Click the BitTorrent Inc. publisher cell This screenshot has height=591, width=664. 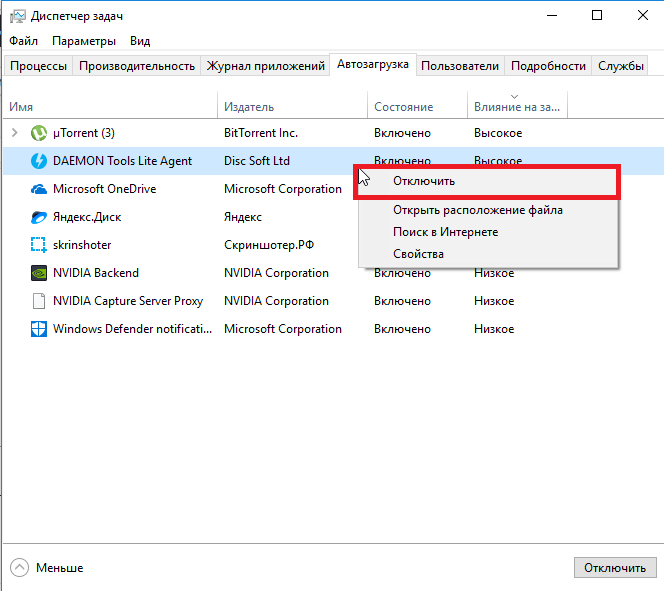(x=261, y=133)
